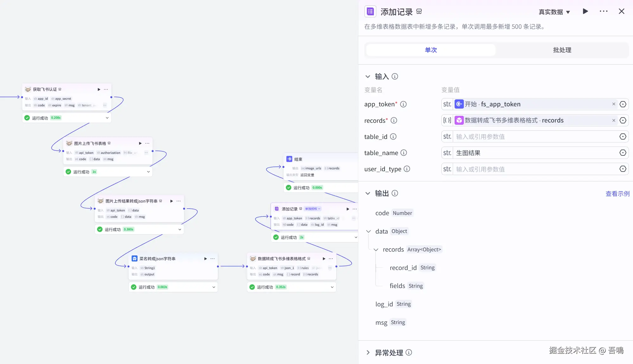
Task: Open the 真实数据 dropdown
Action: click(554, 12)
